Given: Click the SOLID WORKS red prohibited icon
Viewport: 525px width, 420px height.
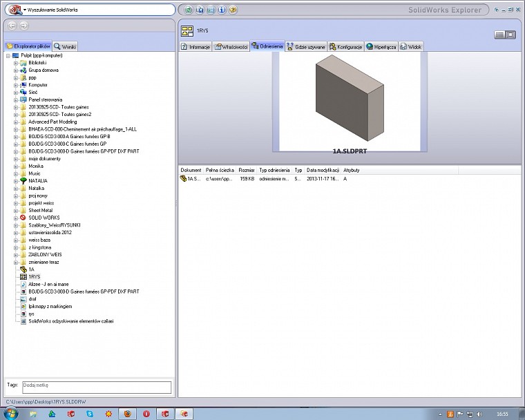Looking at the screenshot, I should 23,218.
